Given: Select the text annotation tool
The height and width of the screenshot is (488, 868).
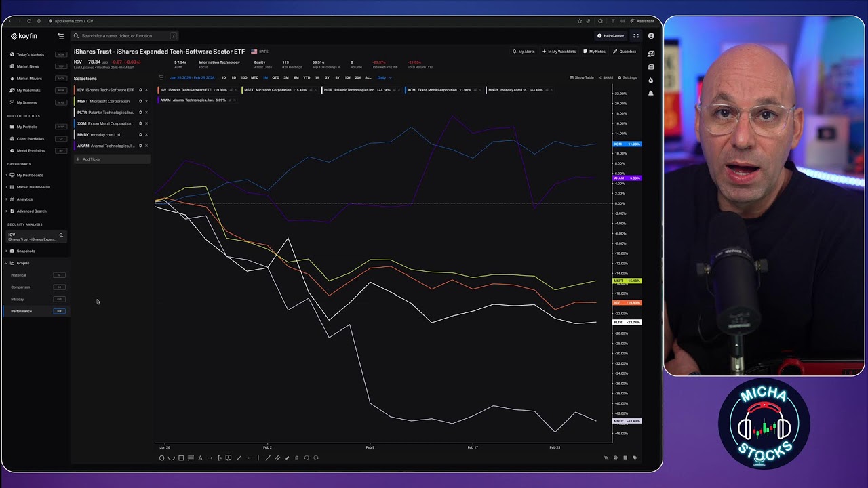Looking at the screenshot, I should tap(200, 457).
